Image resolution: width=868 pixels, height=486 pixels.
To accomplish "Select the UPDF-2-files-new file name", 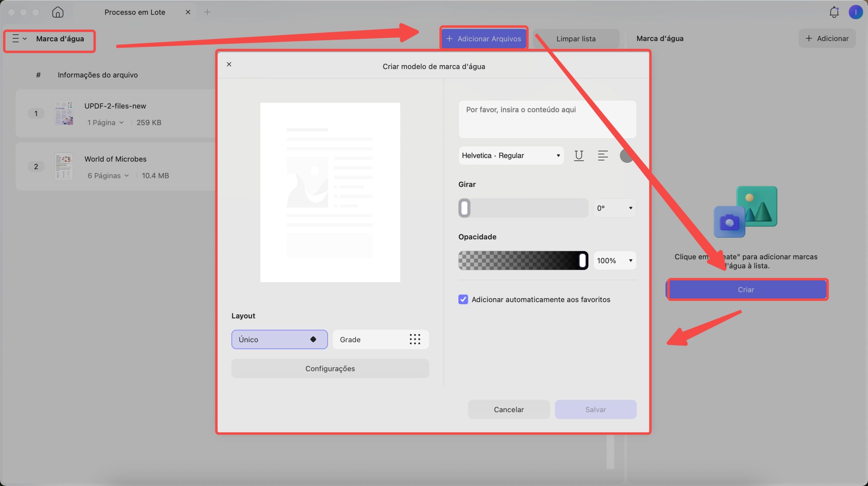I will pyautogui.click(x=115, y=106).
